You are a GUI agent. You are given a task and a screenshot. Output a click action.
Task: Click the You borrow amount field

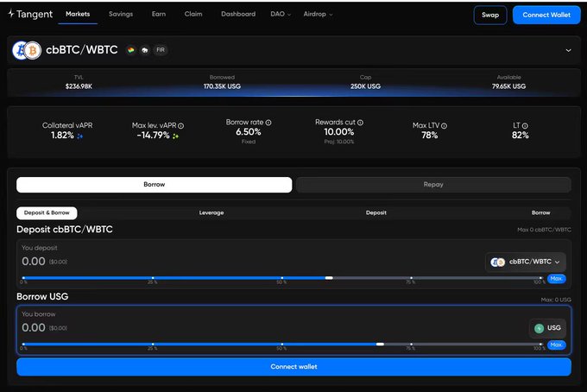point(34,327)
